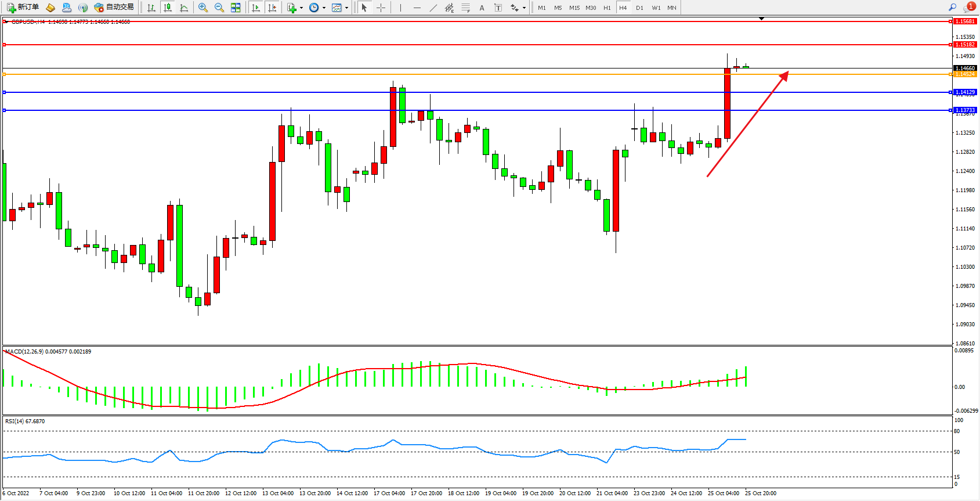The image size is (980, 501).
Task: Select the line chart display icon
Action: coord(184,8)
